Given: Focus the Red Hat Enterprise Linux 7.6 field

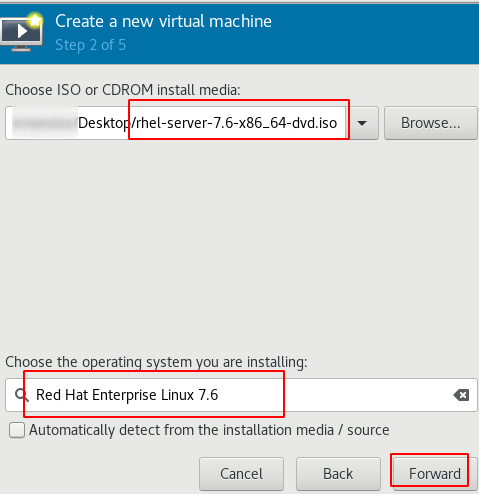Looking at the screenshot, I should tap(241, 395).
